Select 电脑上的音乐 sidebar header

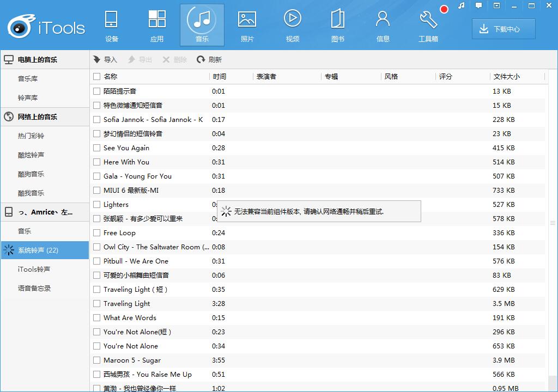coord(45,60)
